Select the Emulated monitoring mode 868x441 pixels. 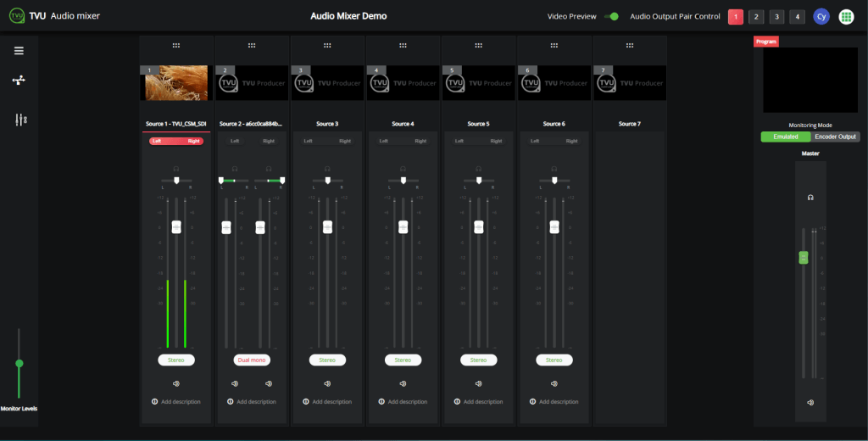[x=786, y=137]
